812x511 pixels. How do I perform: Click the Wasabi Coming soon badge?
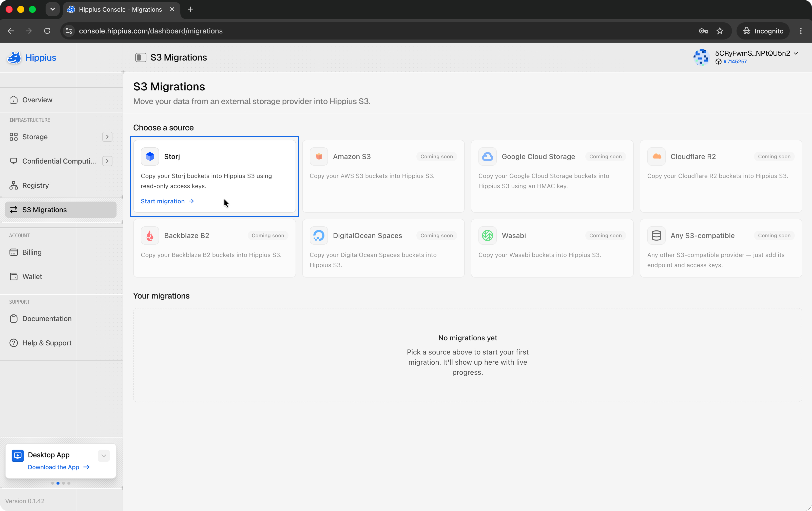tap(605, 235)
